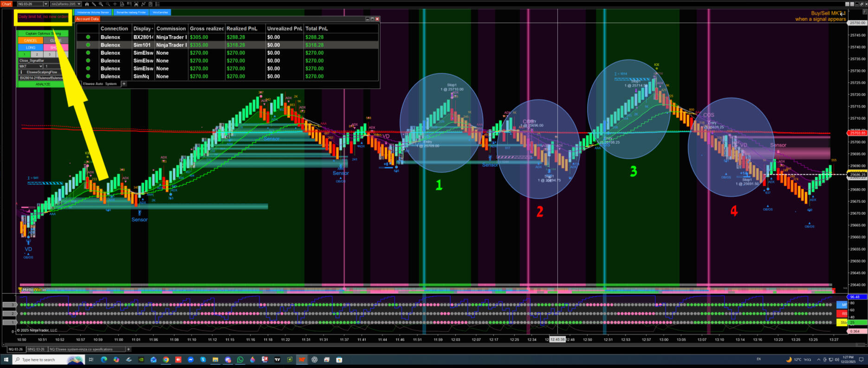Click the Zoom In magnifier toolbar icon
The height and width of the screenshot is (368, 868).
pos(101,4)
